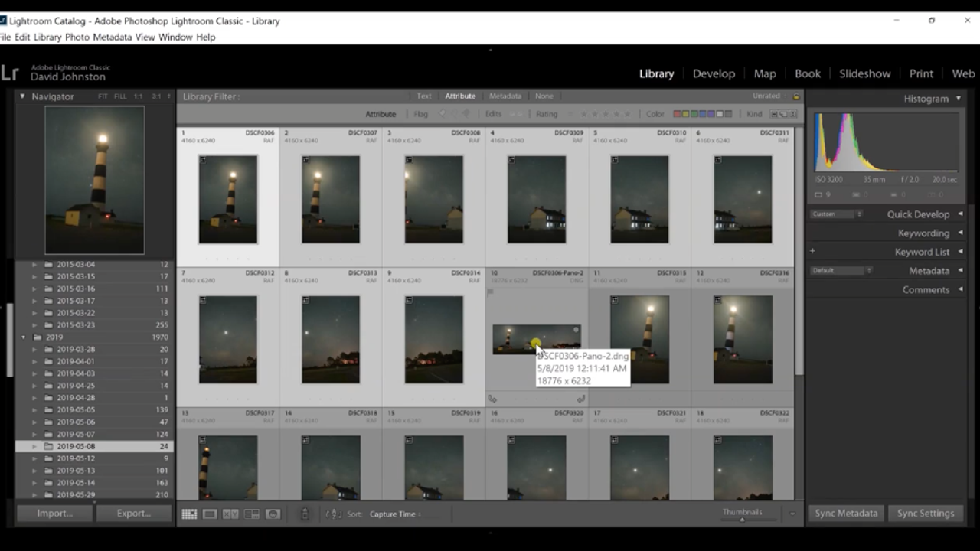Filter by red color label
Image resolution: width=980 pixels, height=551 pixels.
point(678,114)
